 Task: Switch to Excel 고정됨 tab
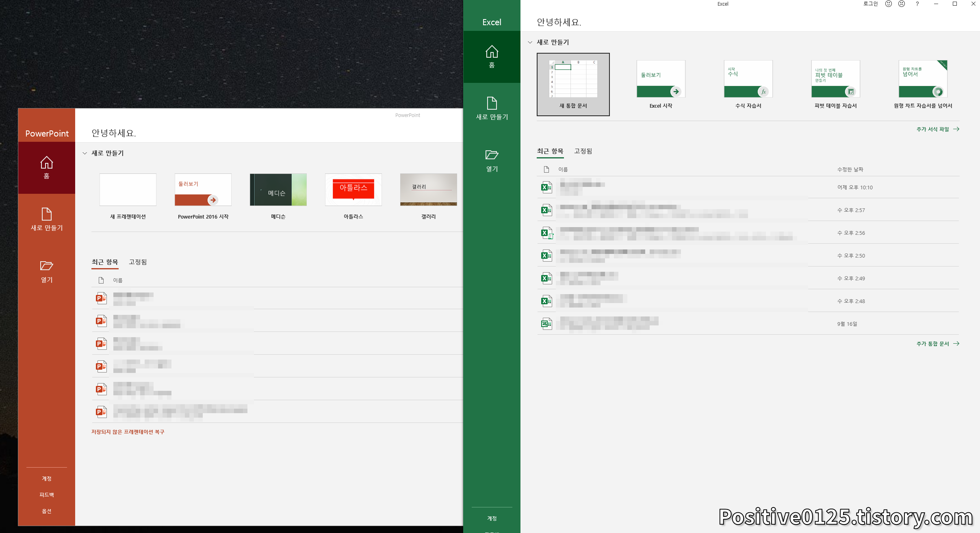coord(583,151)
